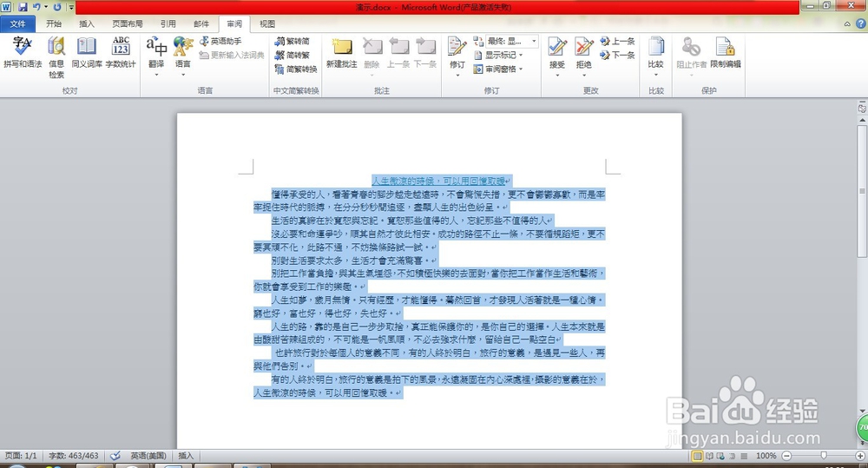Run the 拼写和语法 spelling check
The image size is (868, 468).
23,53
